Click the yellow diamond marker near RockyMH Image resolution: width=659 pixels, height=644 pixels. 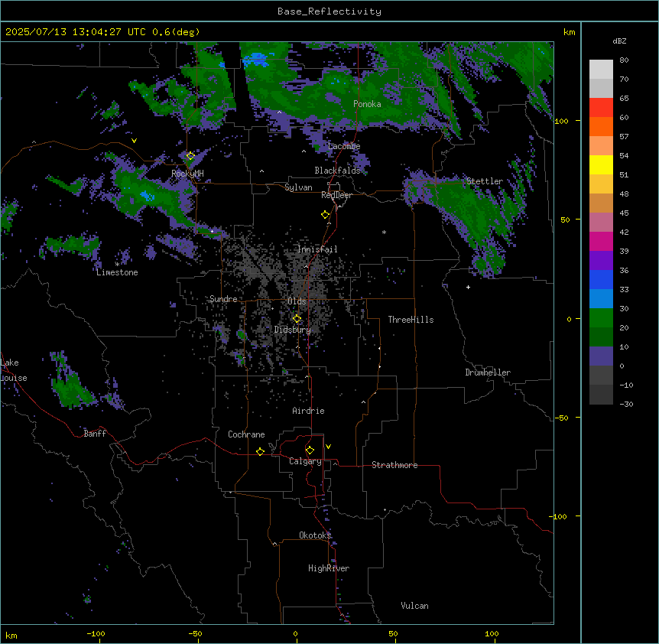(x=190, y=156)
